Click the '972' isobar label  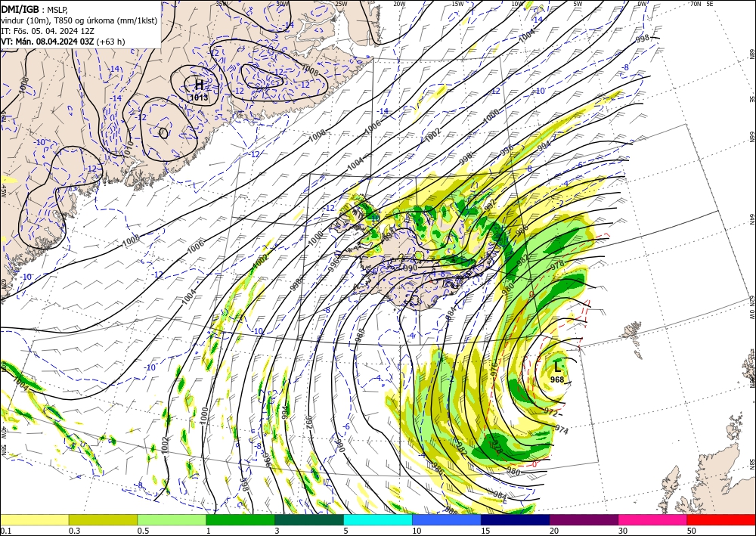pos(550,413)
